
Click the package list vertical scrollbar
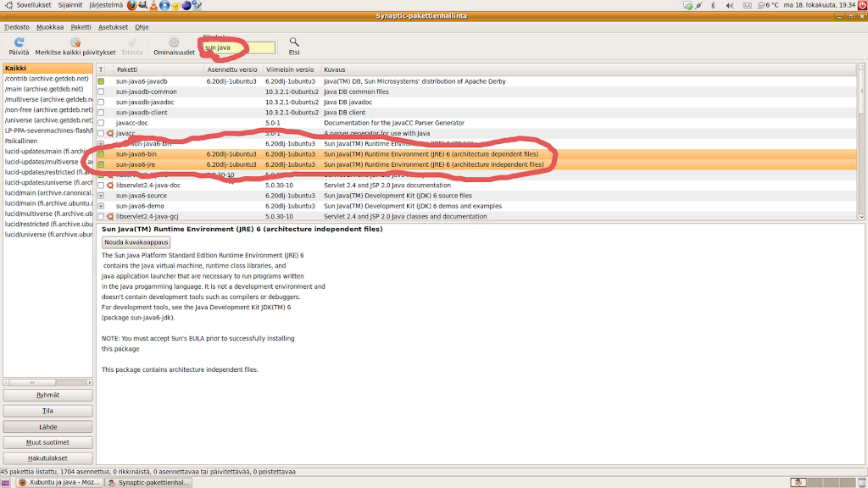tap(861, 141)
